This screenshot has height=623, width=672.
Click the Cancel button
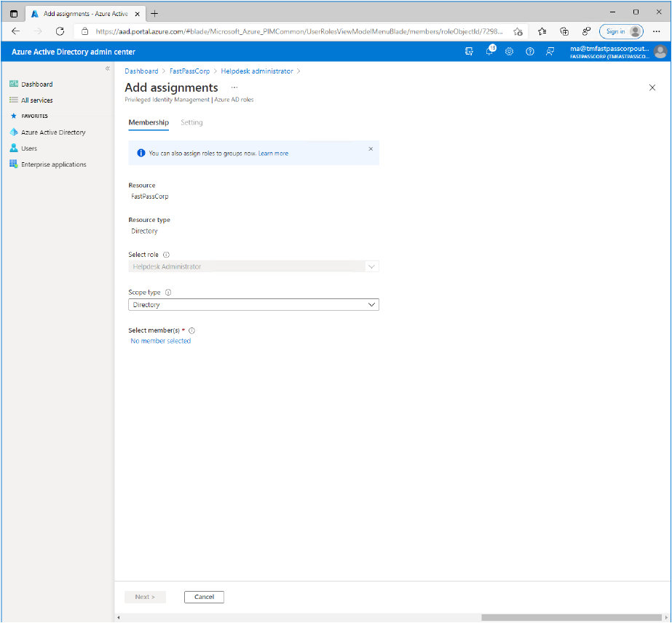204,597
